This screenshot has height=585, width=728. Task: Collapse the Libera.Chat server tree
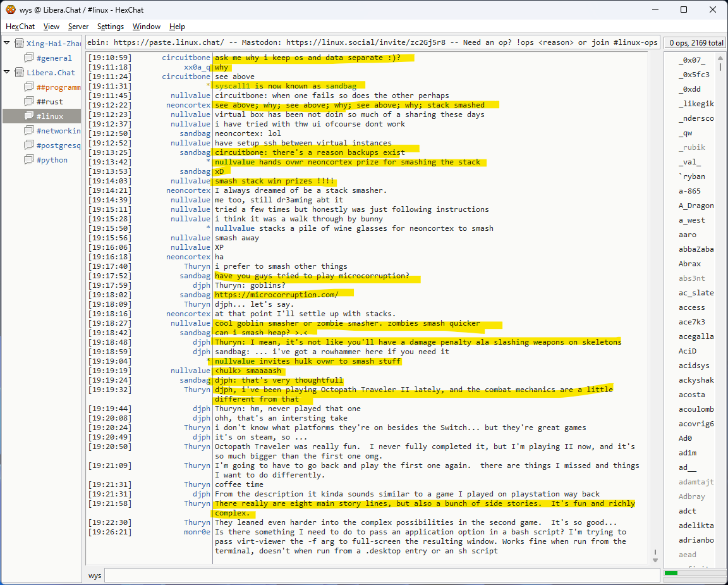tap(7, 73)
